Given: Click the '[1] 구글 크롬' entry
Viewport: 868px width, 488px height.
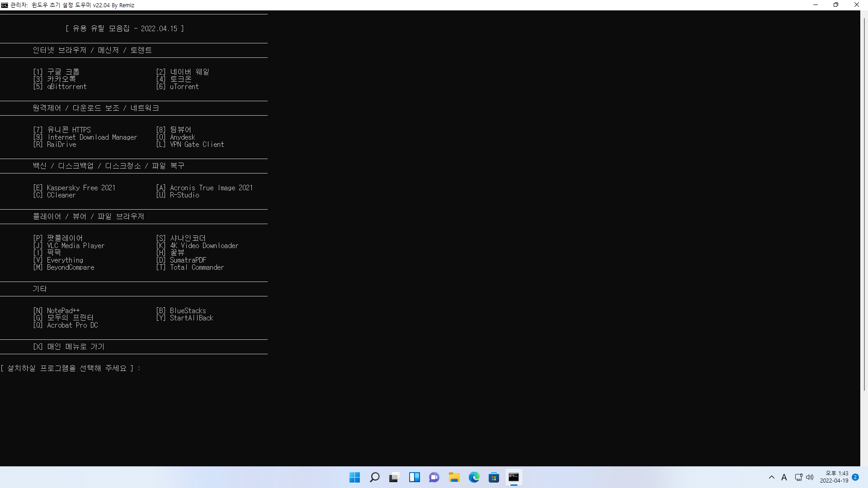Looking at the screenshot, I should point(57,72).
